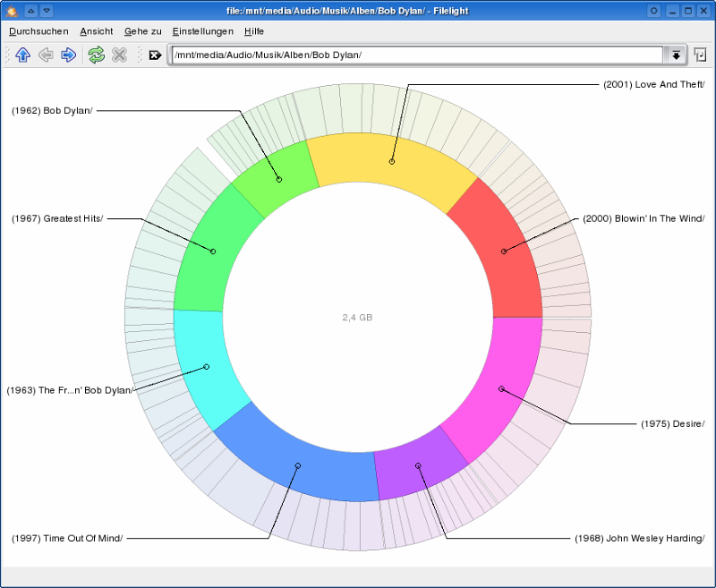Go up one directory level

pos(23,55)
